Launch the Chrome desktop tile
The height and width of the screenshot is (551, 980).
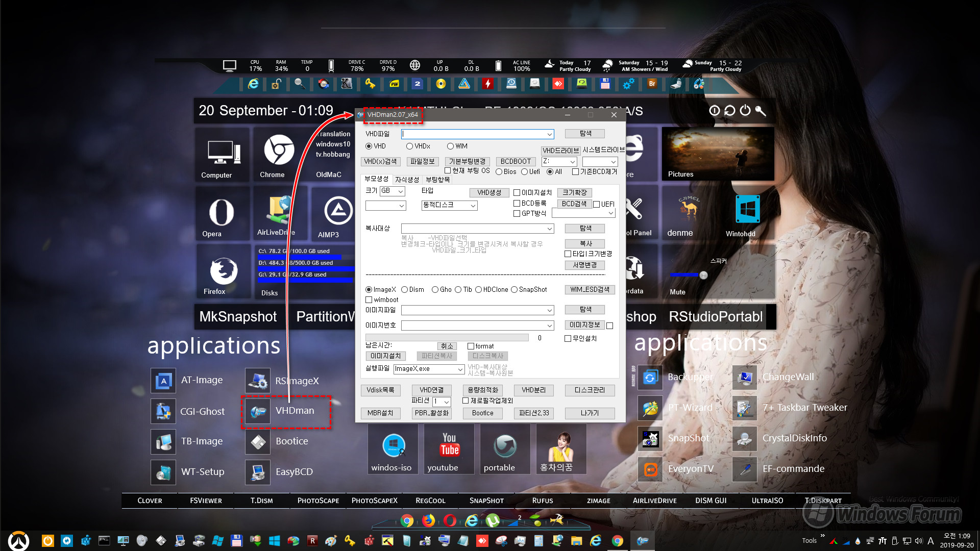click(279, 155)
